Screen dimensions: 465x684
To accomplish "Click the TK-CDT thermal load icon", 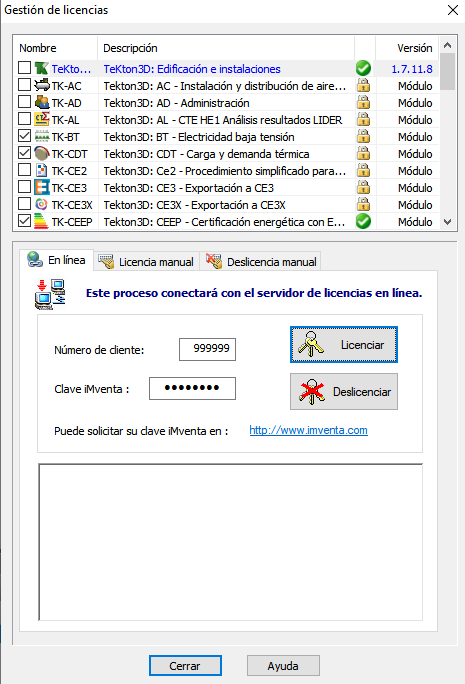I will pyautogui.click(x=42, y=153).
